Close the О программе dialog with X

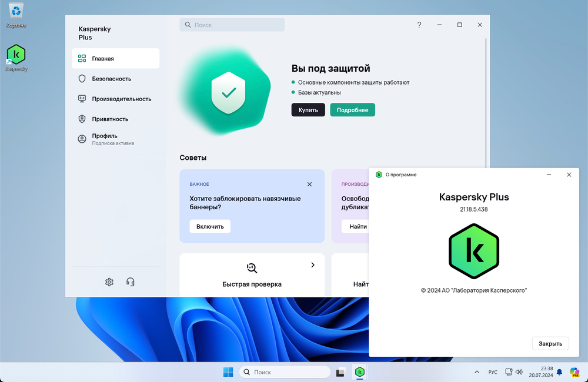click(569, 175)
